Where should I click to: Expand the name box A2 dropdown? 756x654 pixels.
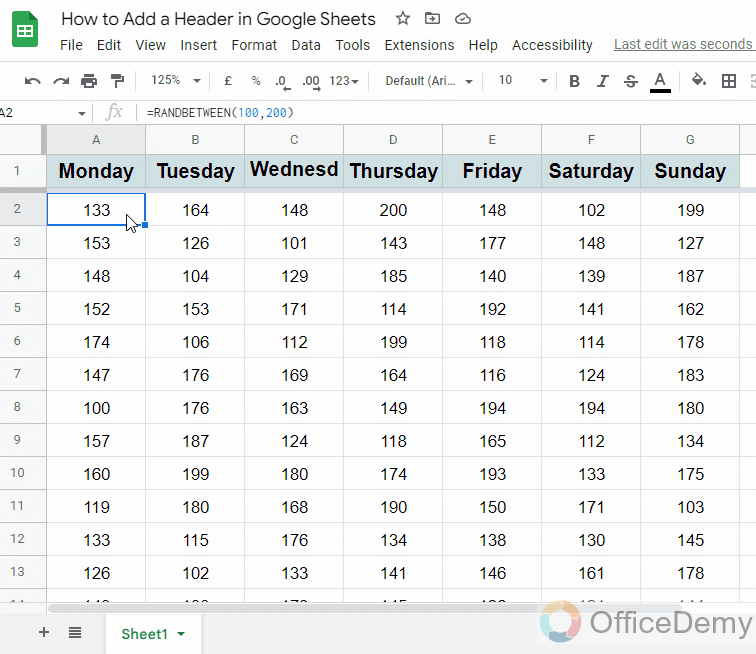tap(81, 113)
